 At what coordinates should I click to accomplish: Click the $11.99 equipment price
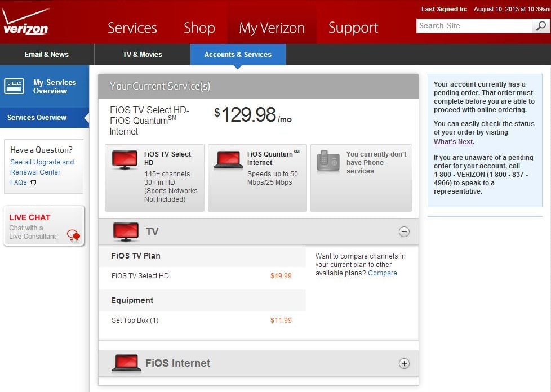(281, 320)
